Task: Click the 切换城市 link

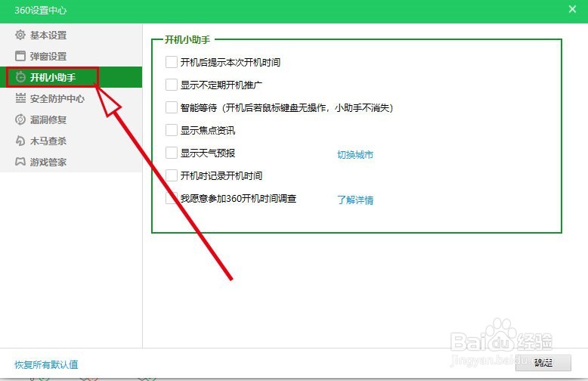Action: 355,154
